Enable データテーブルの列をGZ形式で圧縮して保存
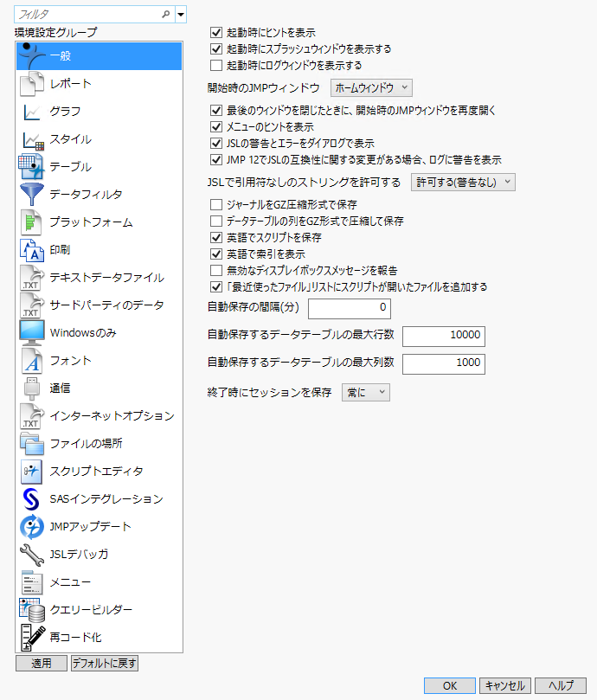This screenshot has width=597, height=700. (x=216, y=221)
